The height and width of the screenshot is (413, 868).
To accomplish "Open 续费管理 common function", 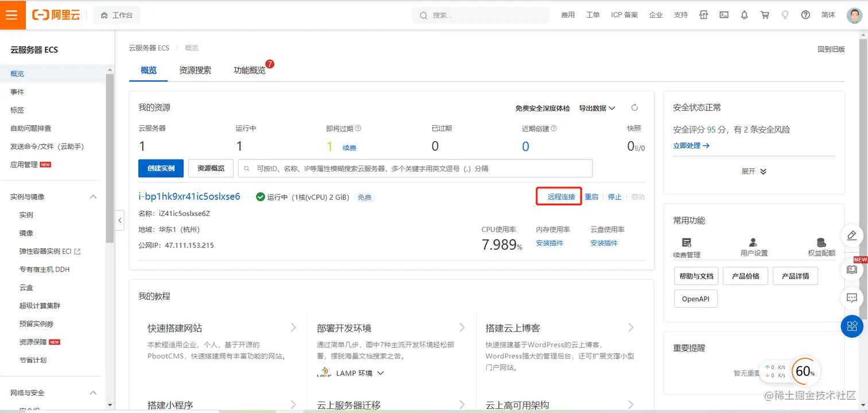I will 687,248.
